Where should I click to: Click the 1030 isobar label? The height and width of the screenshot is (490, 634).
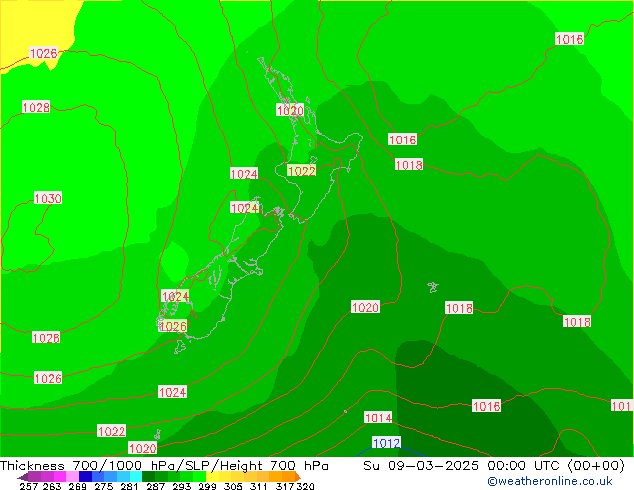point(48,198)
